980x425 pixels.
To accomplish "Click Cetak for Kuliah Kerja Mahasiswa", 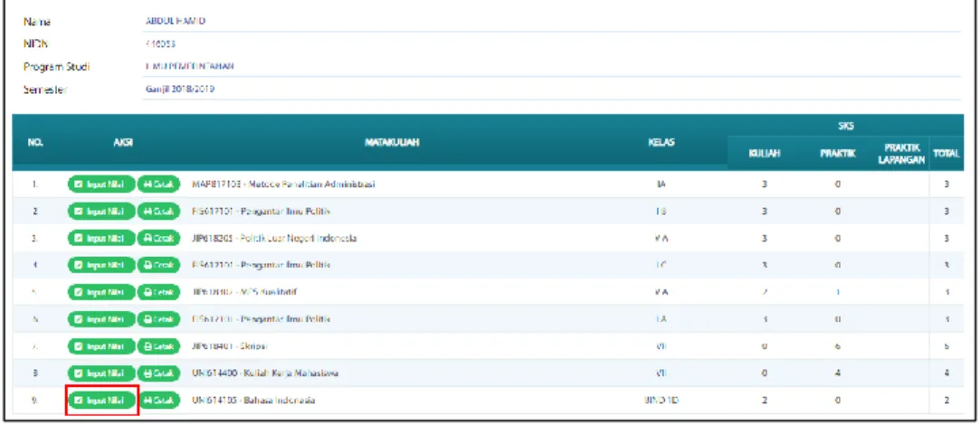I will coord(158,373).
